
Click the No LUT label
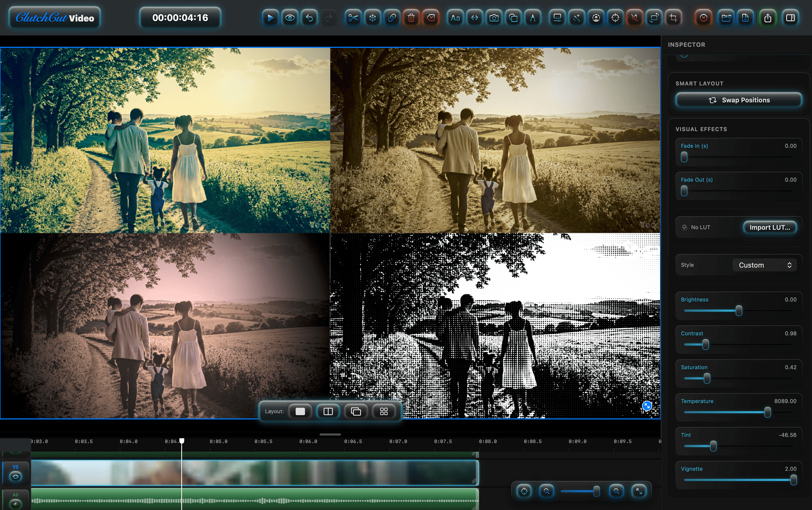(700, 227)
